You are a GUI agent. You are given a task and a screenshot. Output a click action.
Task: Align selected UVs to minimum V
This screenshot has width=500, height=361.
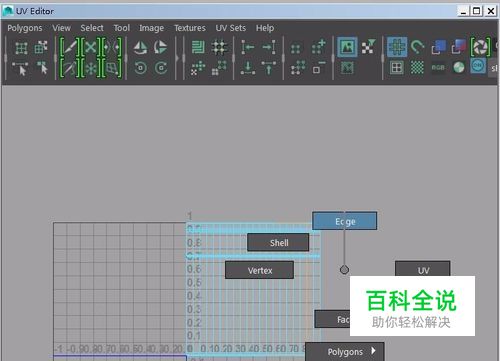point(248,68)
